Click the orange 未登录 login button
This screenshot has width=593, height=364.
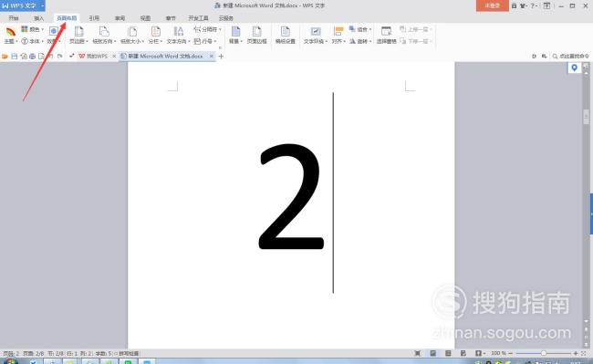pyautogui.click(x=492, y=5)
